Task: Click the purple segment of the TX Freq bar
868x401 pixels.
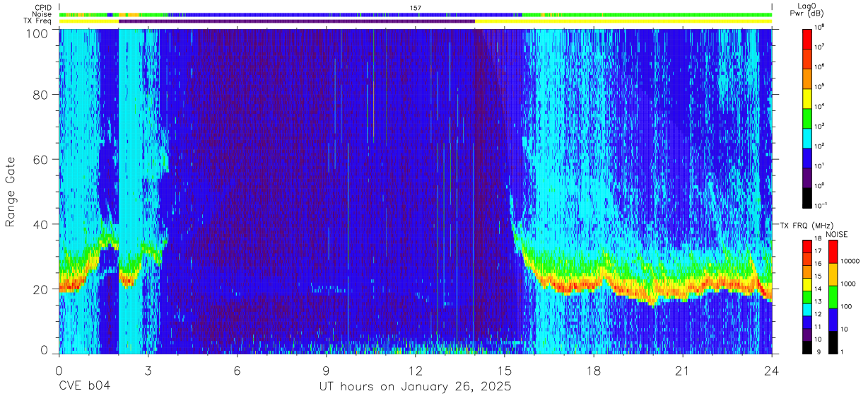Action: click(297, 21)
